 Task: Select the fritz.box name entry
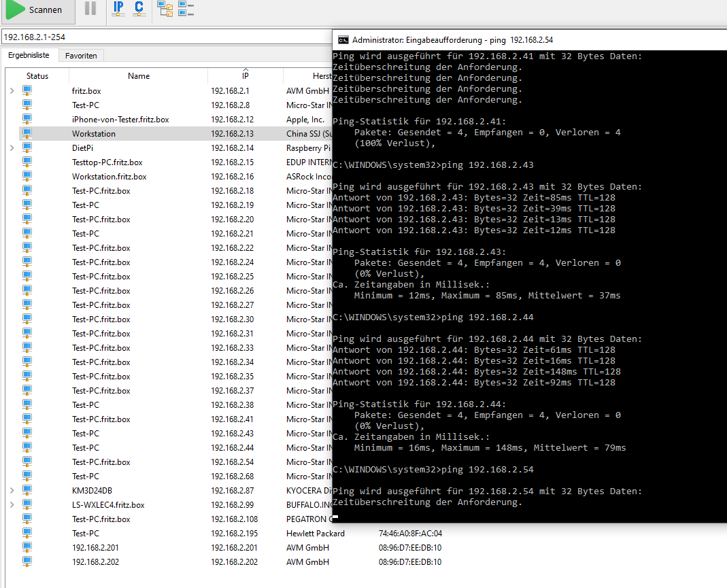tap(86, 91)
